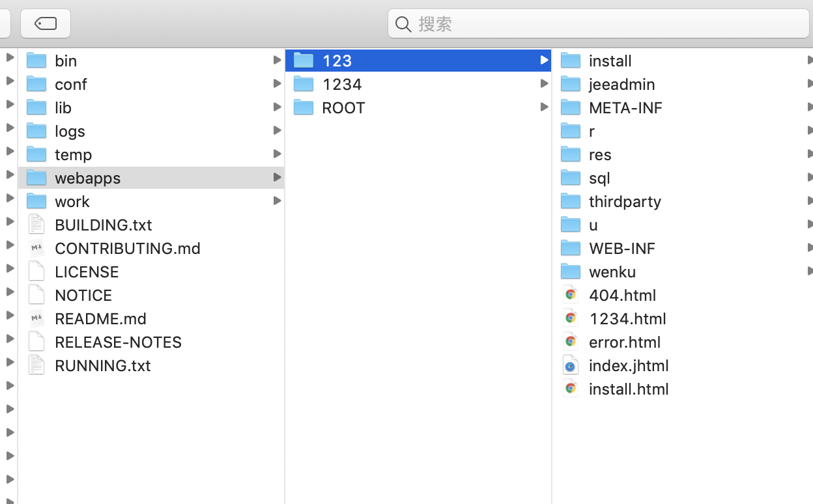Click the Markdown icon for README.md
Image resolution: width=813 pixels, height=504 pixels.
click(x=36, y=318)
